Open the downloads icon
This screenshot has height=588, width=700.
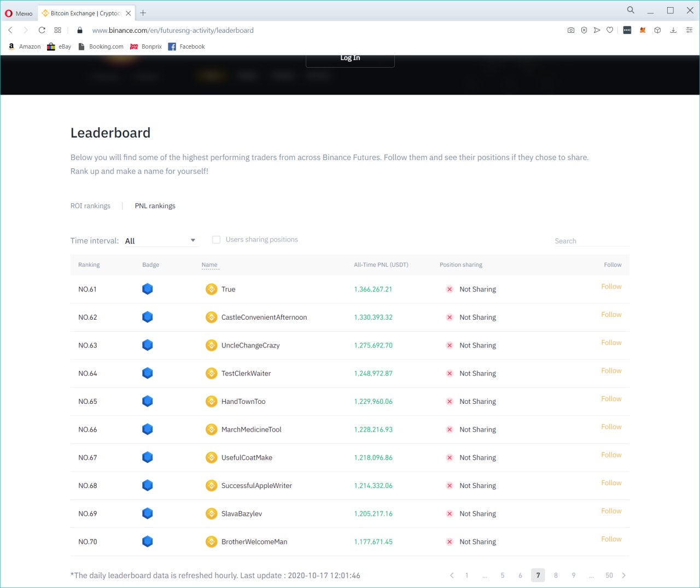pos(673,30)
